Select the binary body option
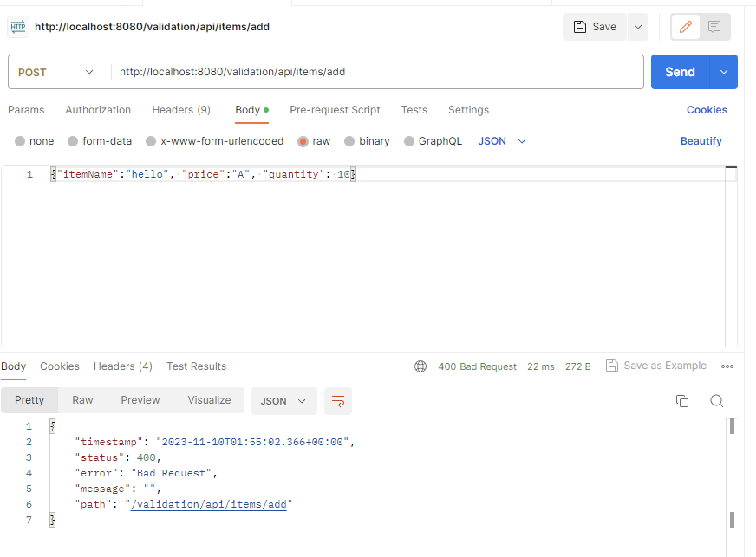The image size is (756, 557). pos(367,141)
